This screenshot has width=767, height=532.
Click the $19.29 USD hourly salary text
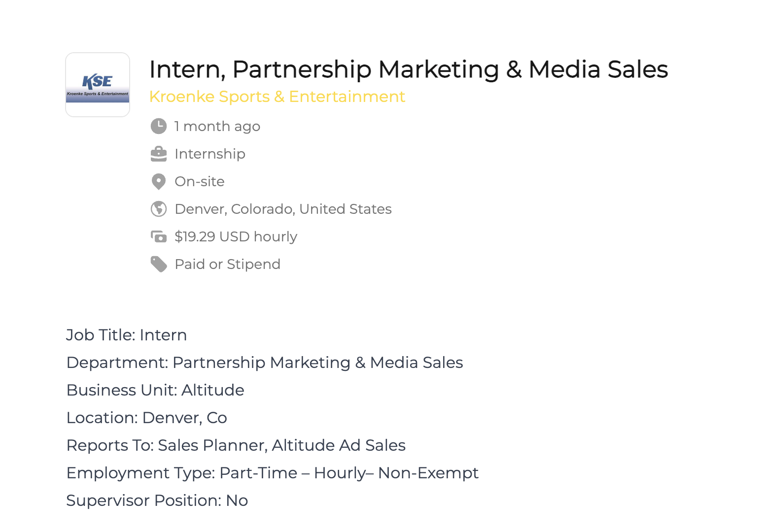click(236, 237)
